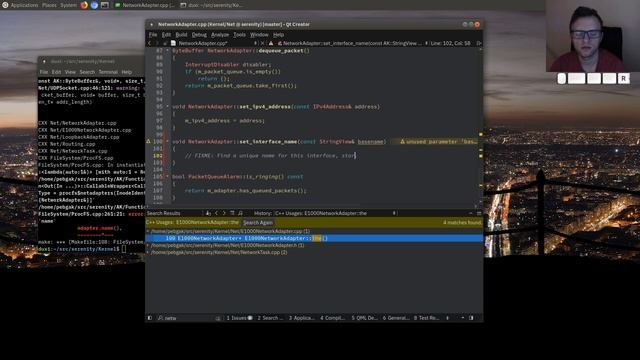Open the Window menu in Qt Creator
Viewport: 640px width, 360px height.
259,35
